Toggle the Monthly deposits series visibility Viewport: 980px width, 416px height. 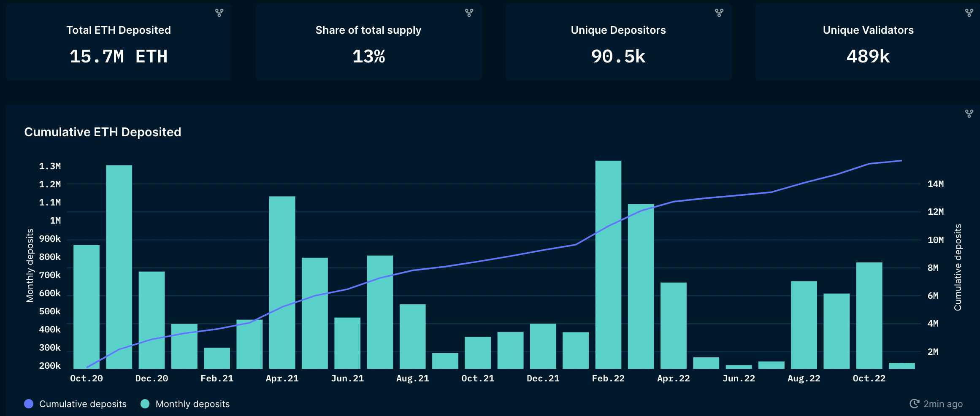tap(192, 404)
